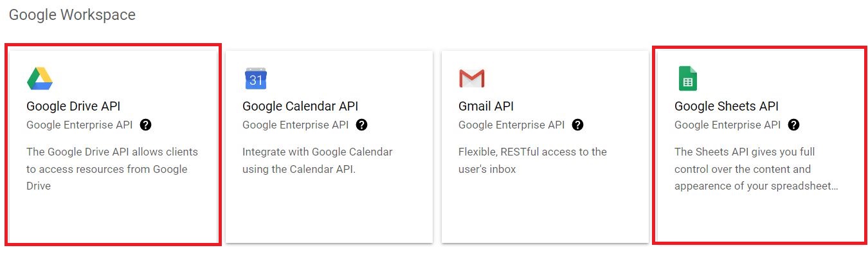The height and width of the screenshot is (259, 868).
Task: Click 'Google Enterprise API' label under Google Drive API
Action: tap(79, 125)
